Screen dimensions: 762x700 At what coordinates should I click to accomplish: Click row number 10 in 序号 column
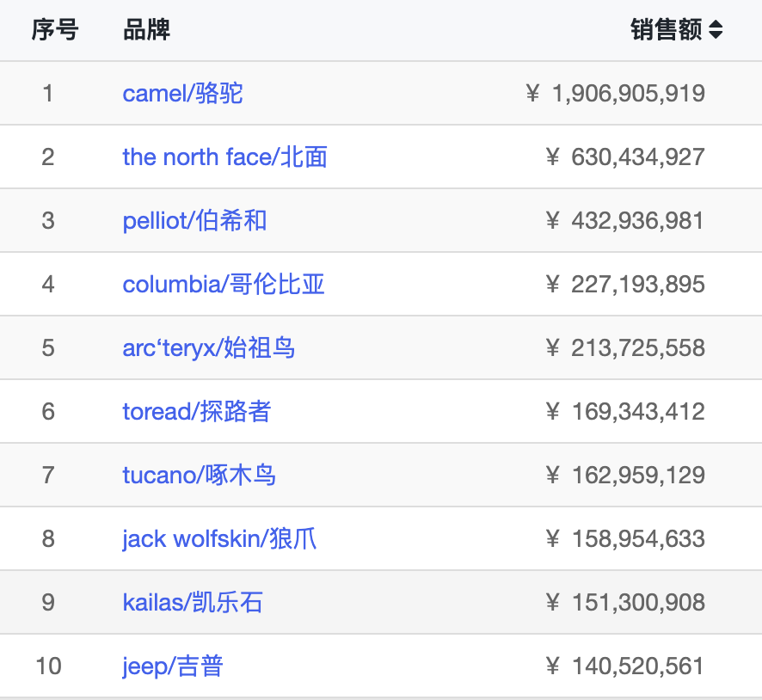[48, 666]
